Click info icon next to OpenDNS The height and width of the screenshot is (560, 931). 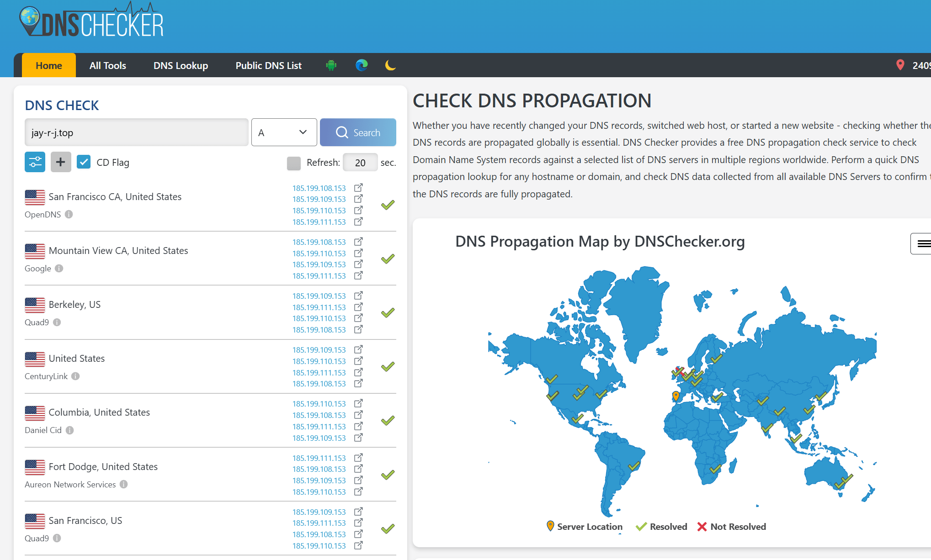tap(69, 214)
